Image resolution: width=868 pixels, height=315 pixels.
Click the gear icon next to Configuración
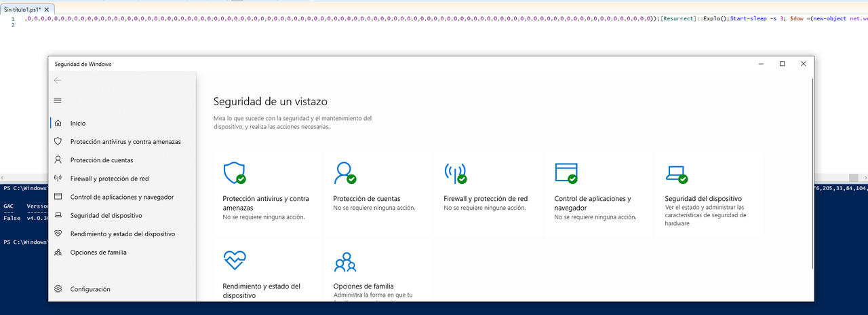click(58, 289)
